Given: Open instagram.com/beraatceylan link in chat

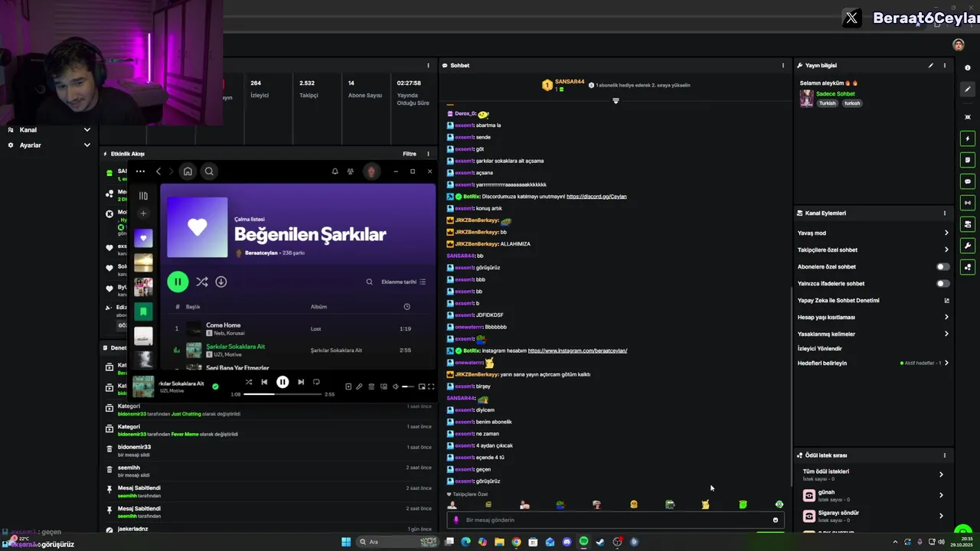Looking at the screenshot, I should pos(577,350).
